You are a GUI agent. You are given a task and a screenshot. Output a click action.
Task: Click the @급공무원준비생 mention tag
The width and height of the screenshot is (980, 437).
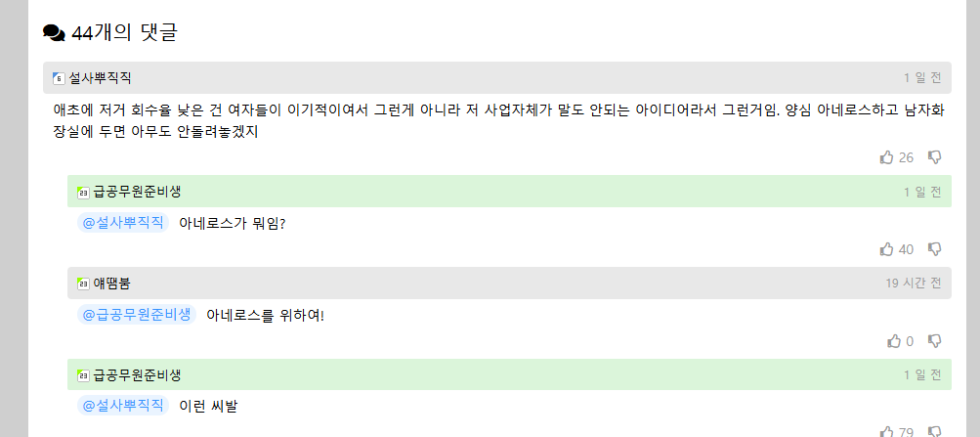(137, 315)
